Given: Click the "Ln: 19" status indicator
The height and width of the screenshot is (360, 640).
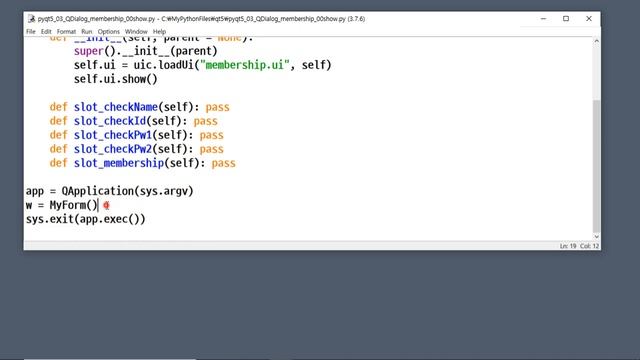Looking at the screenshot, I should point(568,246).
